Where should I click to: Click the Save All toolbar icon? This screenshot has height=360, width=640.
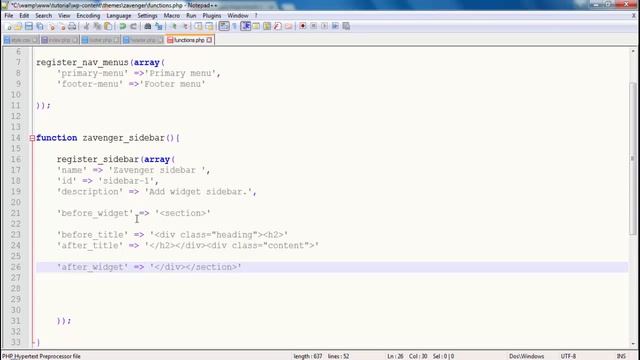pos(40,27)
